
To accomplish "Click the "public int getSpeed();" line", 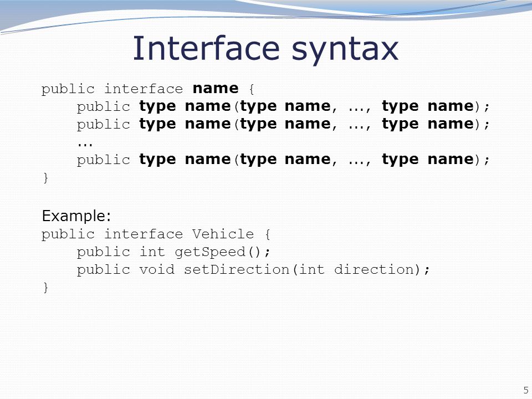I will [x=173, y=252].
